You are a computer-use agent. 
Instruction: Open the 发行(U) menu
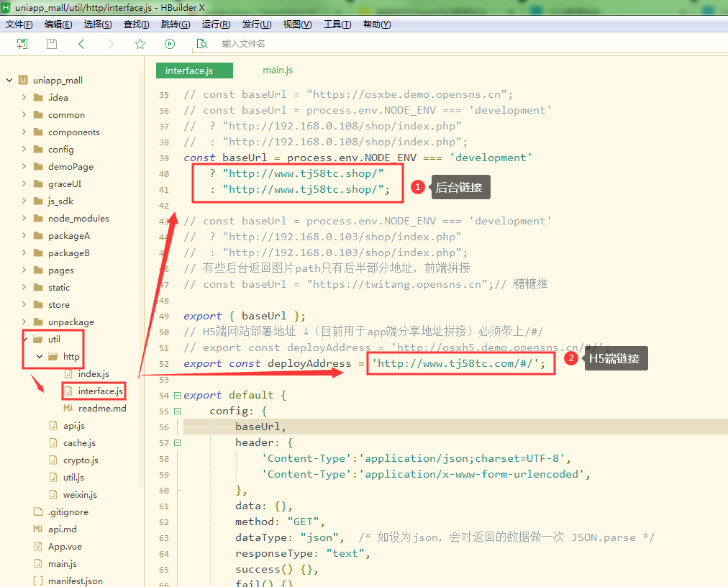pos(257,24)
